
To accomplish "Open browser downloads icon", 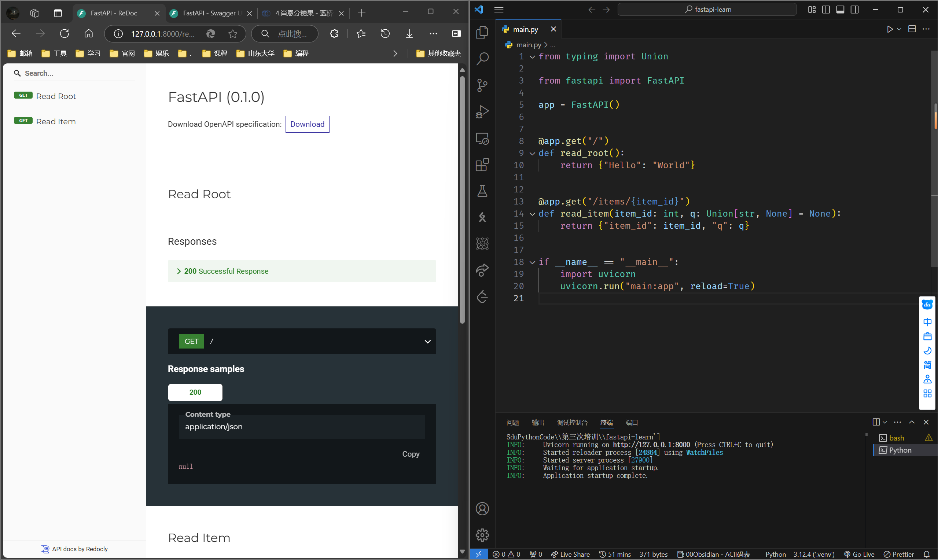I will click(x=409, y=34).
